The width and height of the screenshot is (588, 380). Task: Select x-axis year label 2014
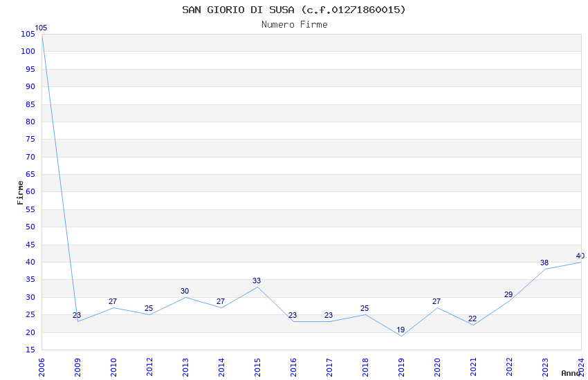coord(221,368)
